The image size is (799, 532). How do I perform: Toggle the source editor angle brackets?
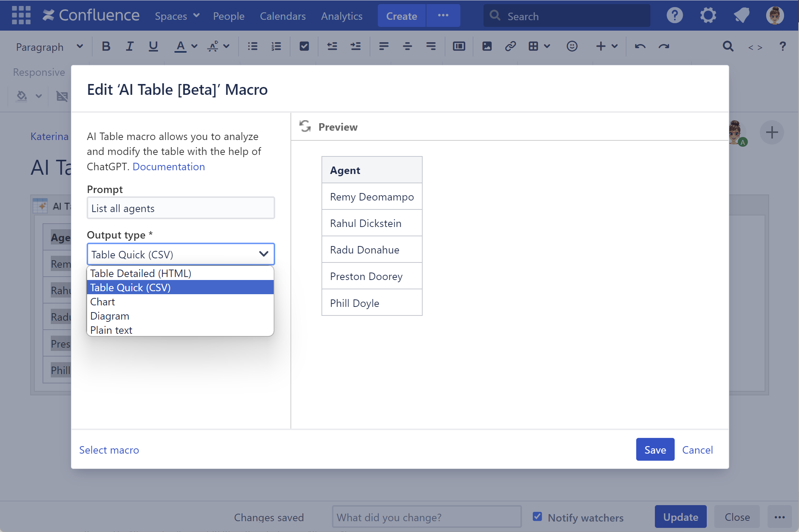[x=755, y=47]
